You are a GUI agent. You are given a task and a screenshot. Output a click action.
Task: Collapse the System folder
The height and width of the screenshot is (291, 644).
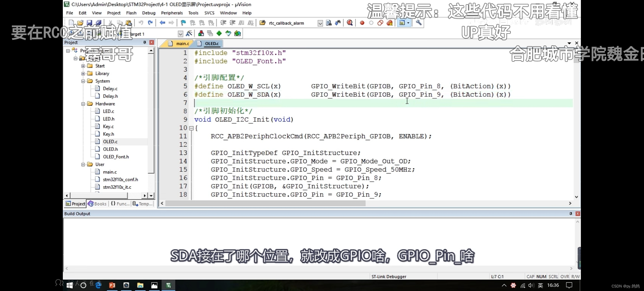[83, 81]
